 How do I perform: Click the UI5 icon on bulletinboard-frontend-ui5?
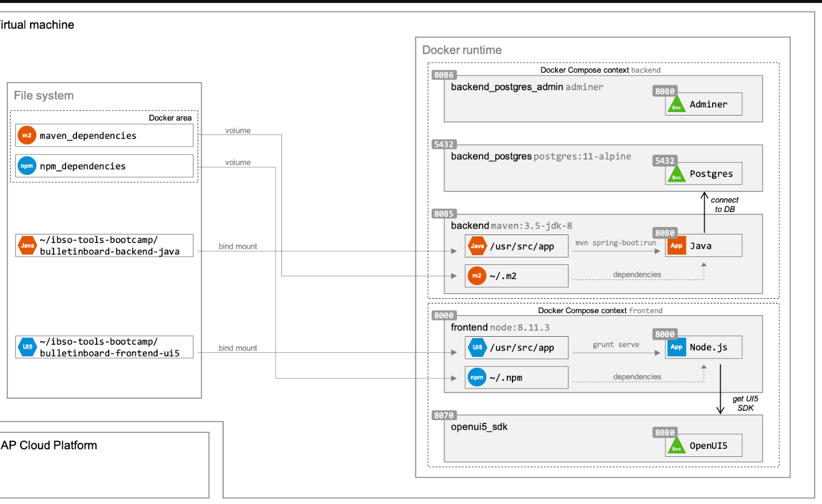[27, 347]
